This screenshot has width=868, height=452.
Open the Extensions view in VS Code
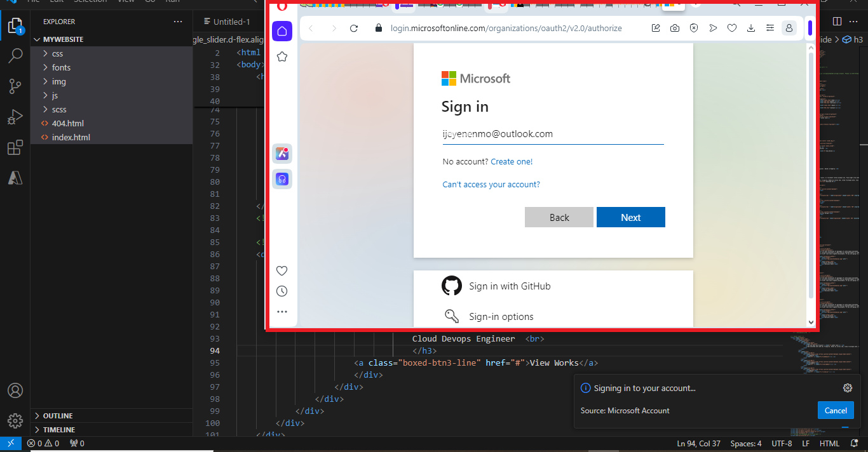pos(15,148)
